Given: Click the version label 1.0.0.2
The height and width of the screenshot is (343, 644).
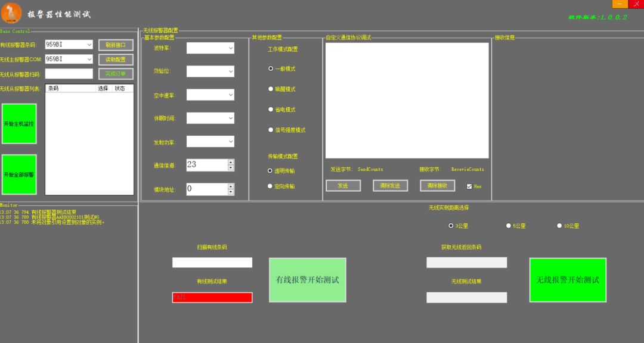Looking at the screenshot, I should click(598, 17).
